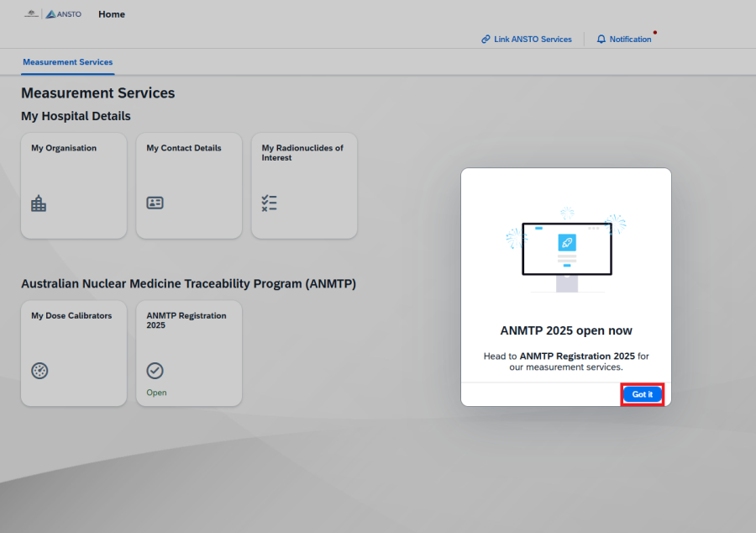Click the gauge icon on Dose Calibrators
The height and width of the screenshot is (533, 756).
click(x=39, y=371)
